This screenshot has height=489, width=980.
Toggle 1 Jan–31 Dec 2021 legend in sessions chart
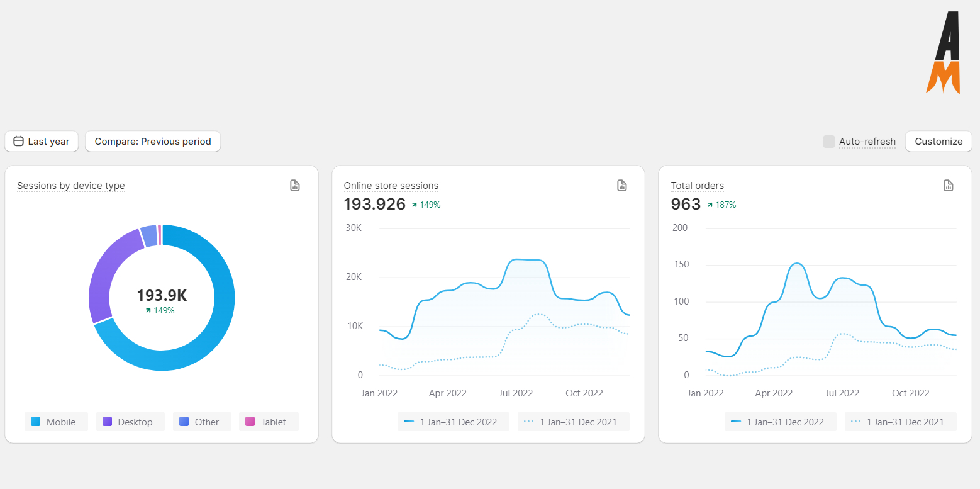(x=574, y=422)
